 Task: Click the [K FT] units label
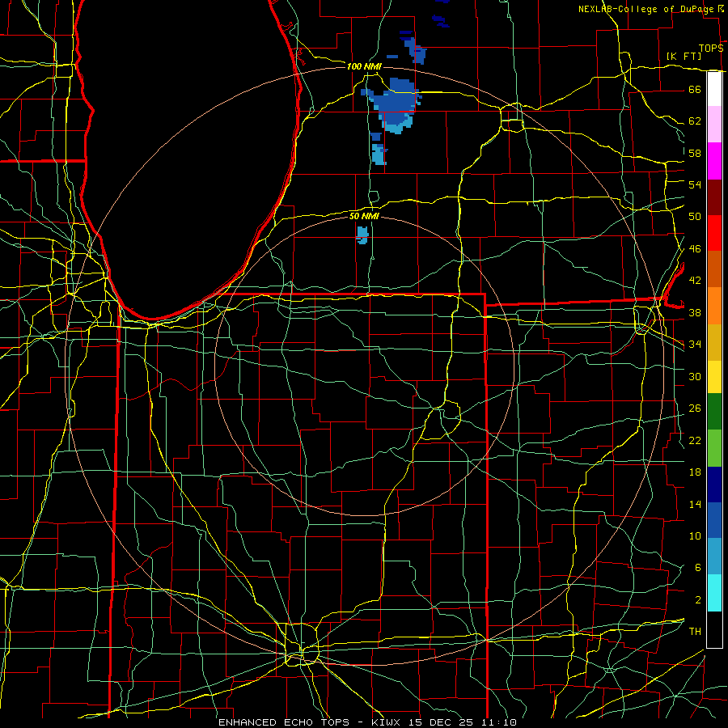tap(684, 57)
